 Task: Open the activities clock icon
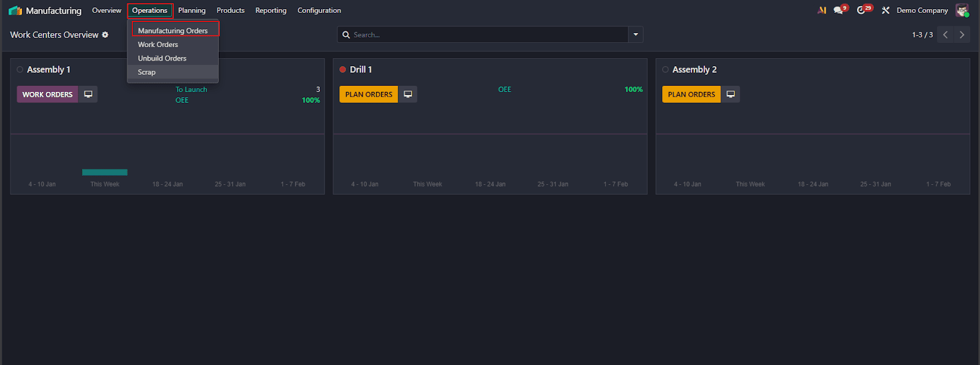pyautogui.click(x=861, y=10)
